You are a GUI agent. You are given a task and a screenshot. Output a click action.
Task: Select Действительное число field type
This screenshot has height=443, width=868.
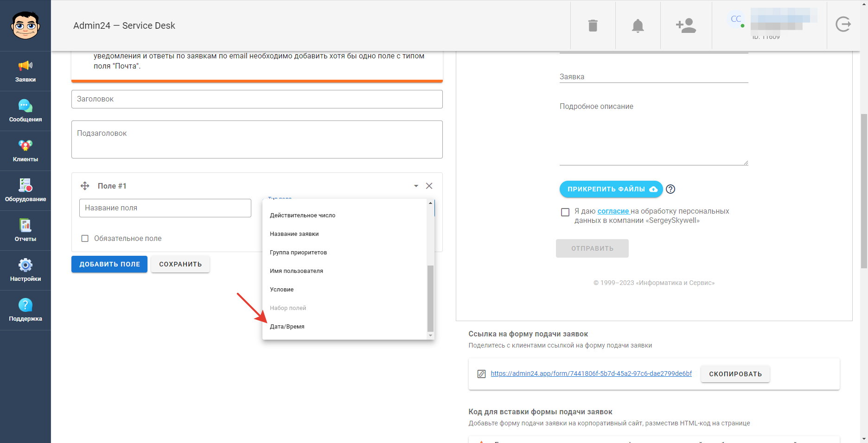[x=345, y=215]
